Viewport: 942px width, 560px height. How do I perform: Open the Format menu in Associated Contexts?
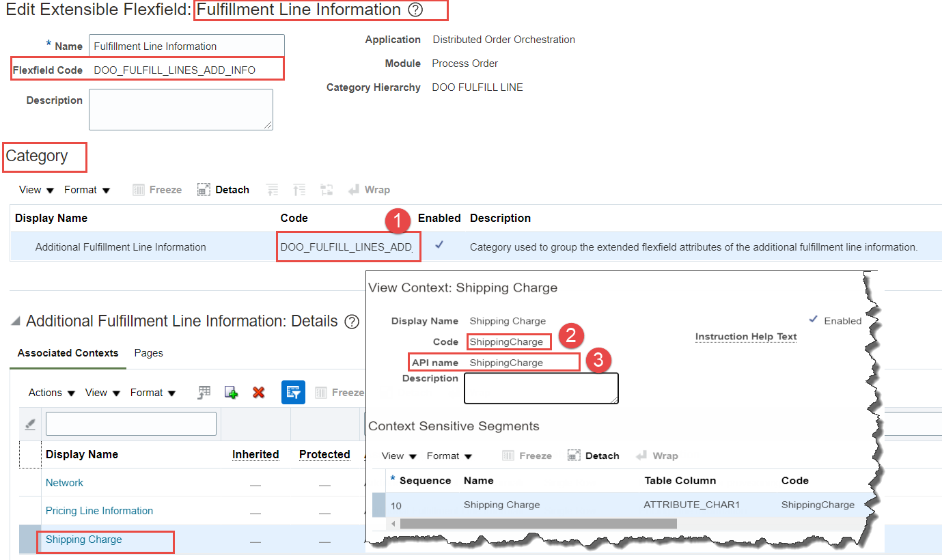[153, 393]
